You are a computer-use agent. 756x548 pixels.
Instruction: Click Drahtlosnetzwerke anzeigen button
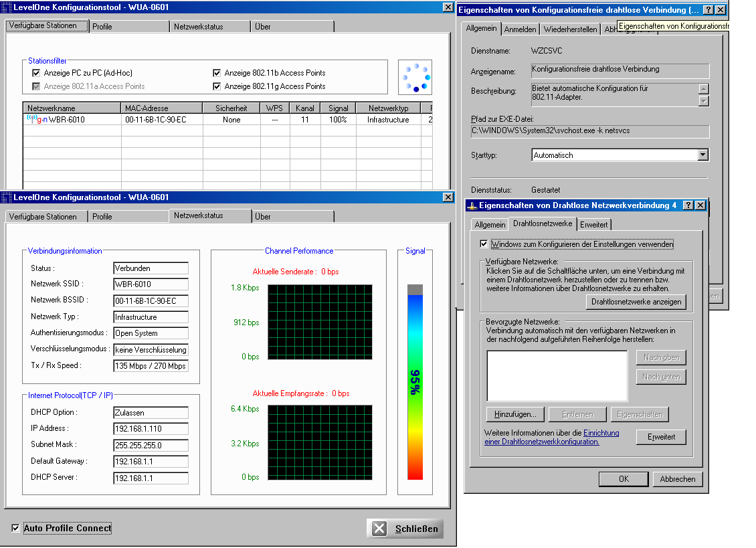(x=636, y=302)
